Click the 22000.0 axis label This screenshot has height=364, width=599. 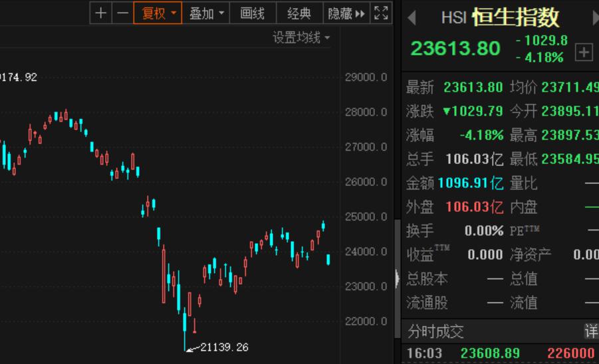click(366, 321)
